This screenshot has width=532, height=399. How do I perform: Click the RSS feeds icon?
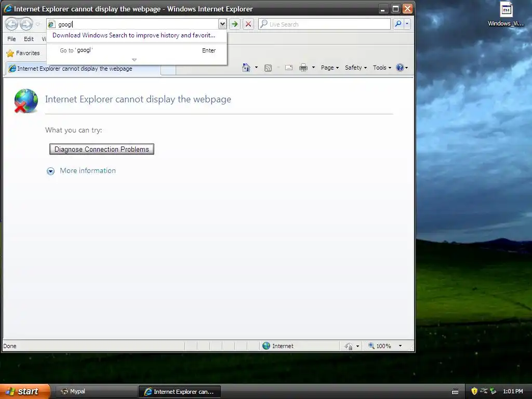[x=268, y=68]
